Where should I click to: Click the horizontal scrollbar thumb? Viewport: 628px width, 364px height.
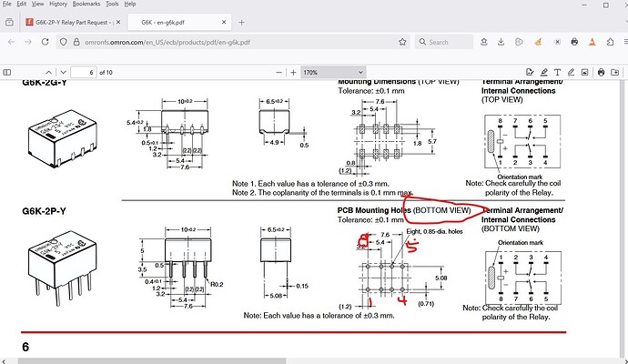pyautogui.click(x=152, y=361)
